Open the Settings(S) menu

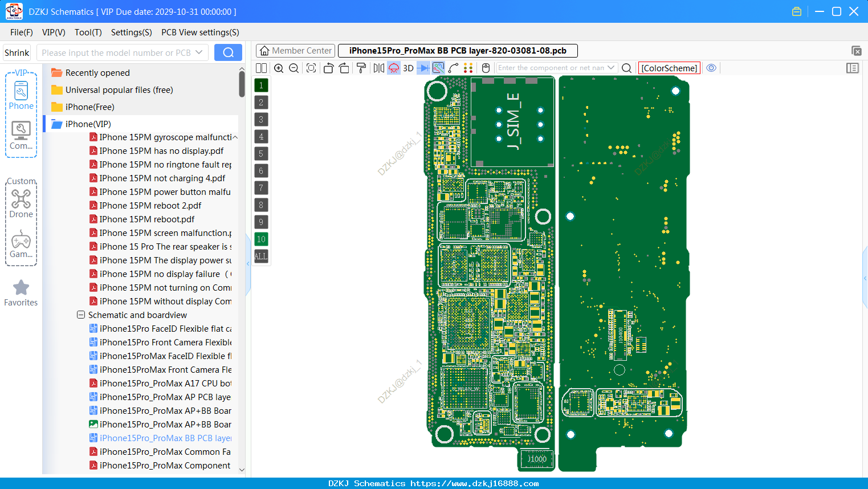[131, 32]
